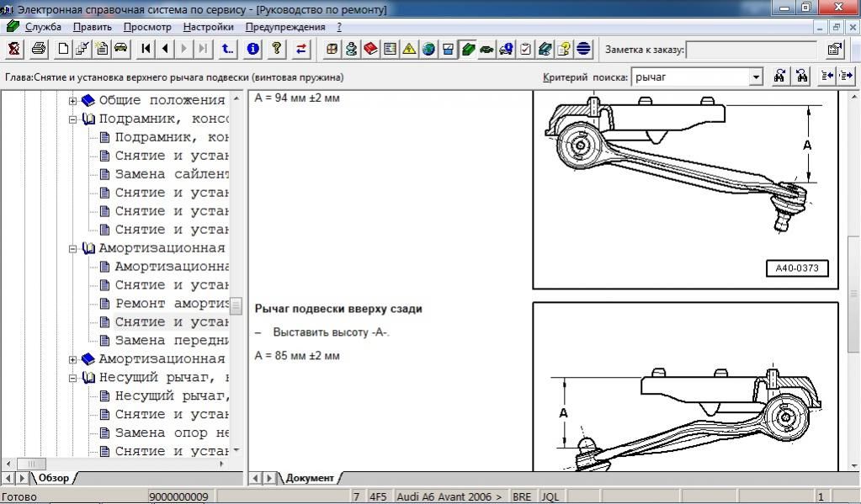Image resolution: width=861 pixels, height=504 pixels.
Task: Open the Служба menu
Action: [44, 27]
